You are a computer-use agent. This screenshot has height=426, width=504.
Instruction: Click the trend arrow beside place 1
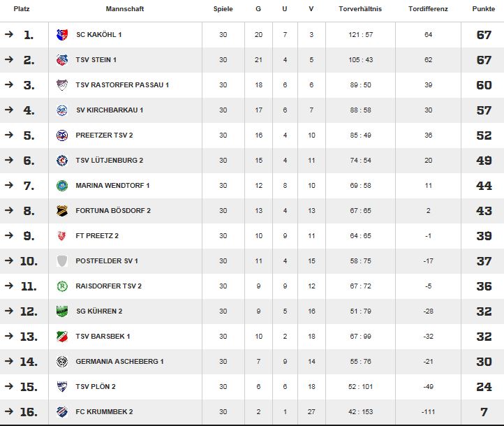tap(9, 34)
